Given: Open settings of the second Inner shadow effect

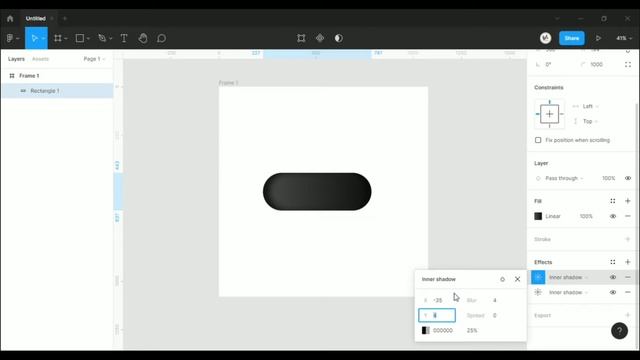Looking at the screenshot, I should [538, 292].
